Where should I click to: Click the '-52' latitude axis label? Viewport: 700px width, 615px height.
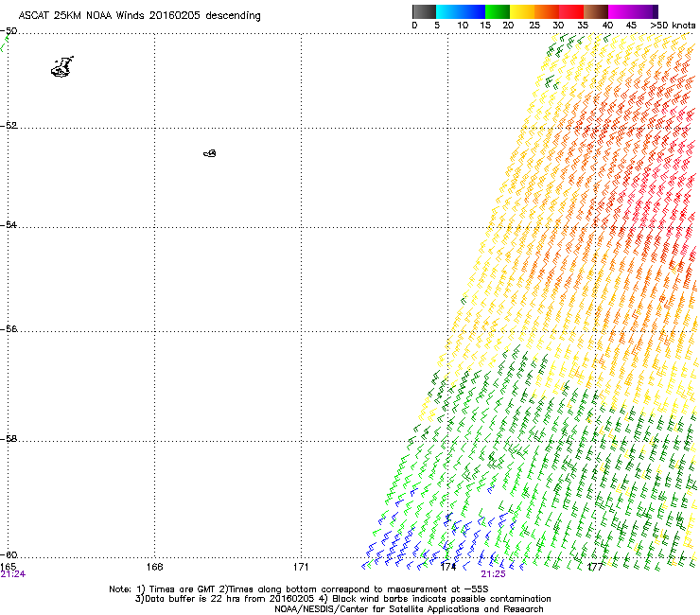(9, 126)
